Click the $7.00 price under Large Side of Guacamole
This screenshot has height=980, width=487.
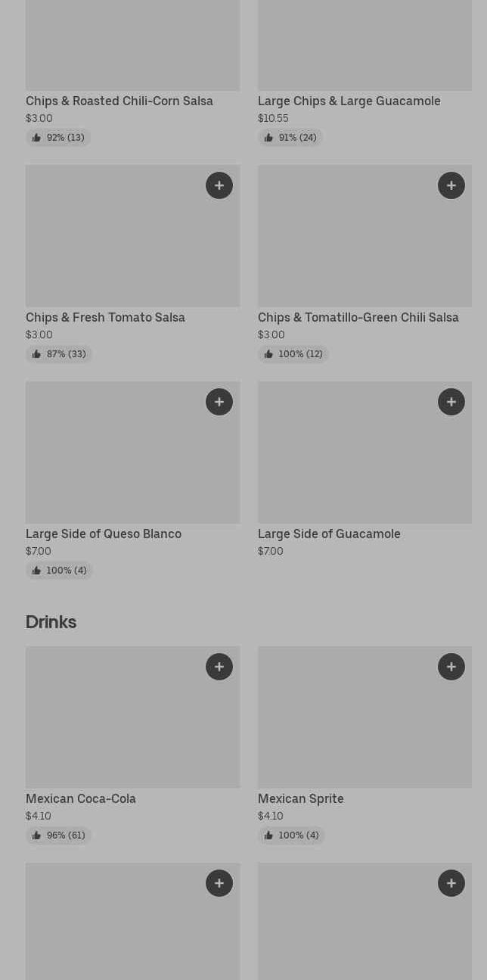pos(271,552)
